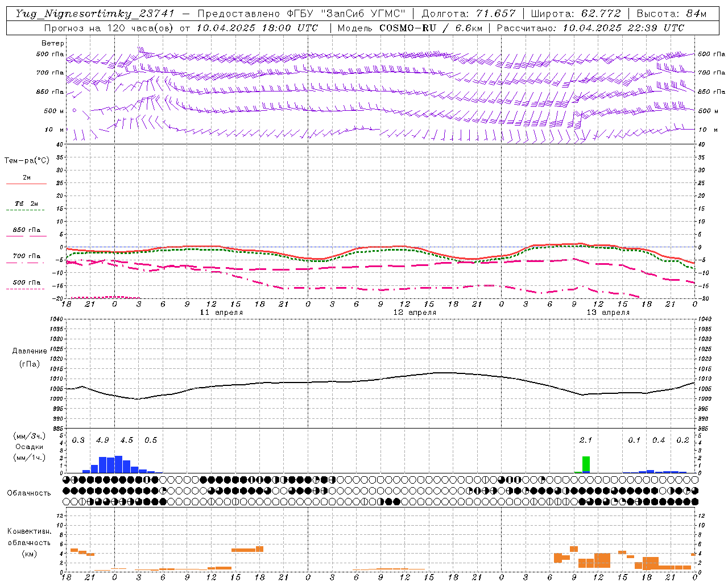
Task: Click the tall green precipitation bar
Action: [x=586, y=464]
